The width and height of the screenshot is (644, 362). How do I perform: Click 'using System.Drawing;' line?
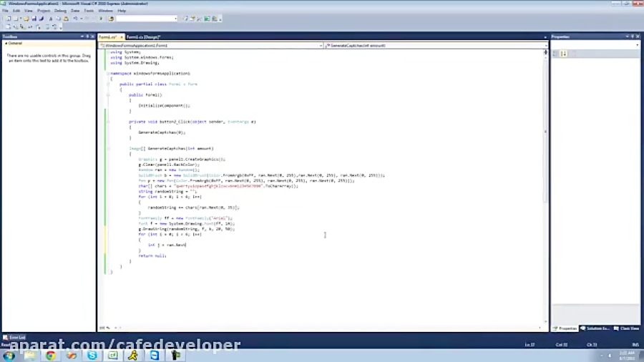[135, 63]
